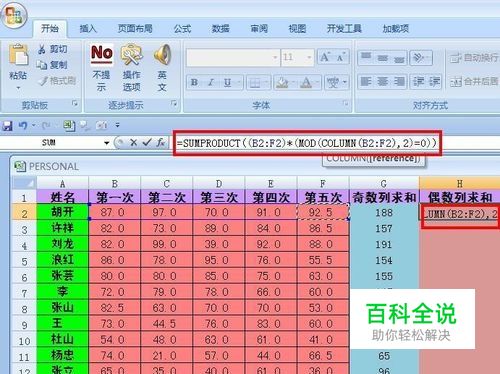Select cell showing 188
Screen dimensions: 500x374
tap(384, 213)
